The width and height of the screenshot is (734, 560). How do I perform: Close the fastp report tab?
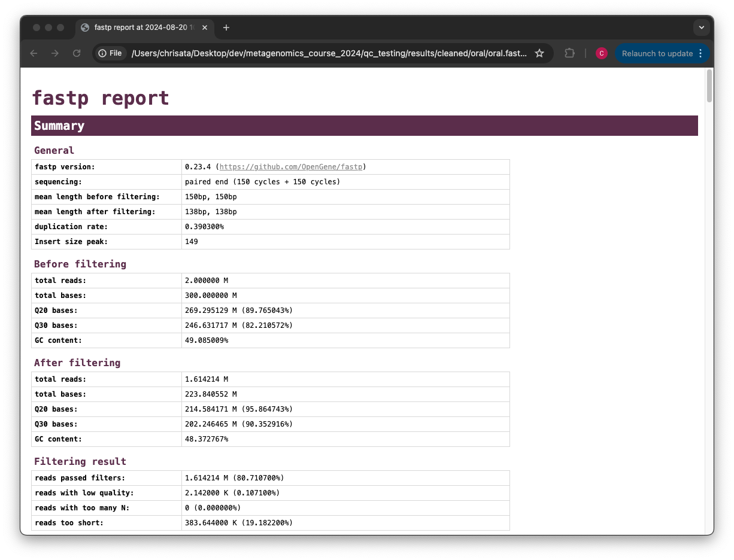[x=205, y=28]
